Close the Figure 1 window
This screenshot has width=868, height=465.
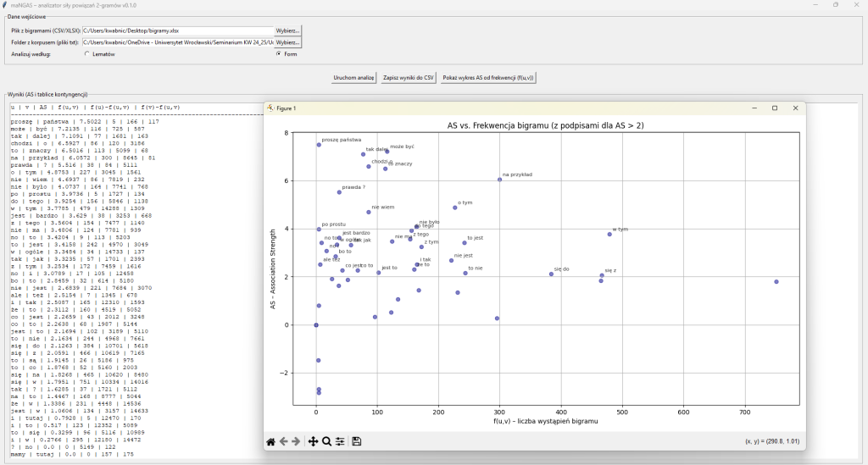tap(795, 108)
